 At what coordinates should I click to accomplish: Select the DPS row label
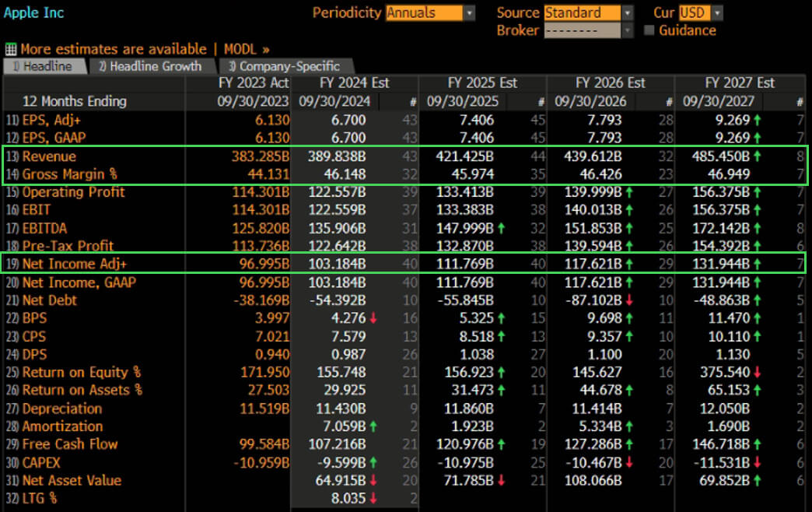[34, 355]
